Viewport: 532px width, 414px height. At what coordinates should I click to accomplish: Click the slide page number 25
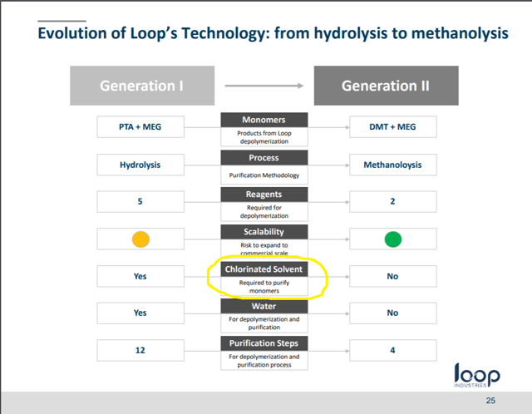pyautogui.click(x=490, y=401)
